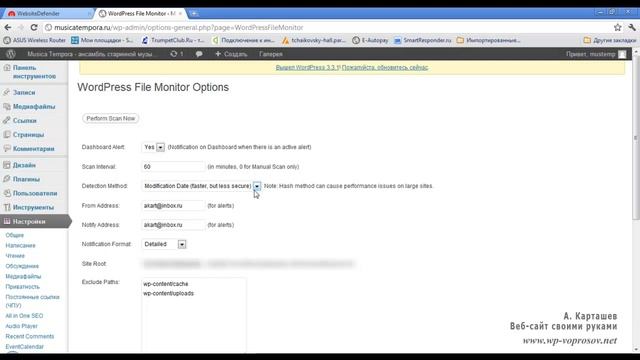Click inside the Exclude Paths textarea
The image size is (640, 360).
point(194,315)
